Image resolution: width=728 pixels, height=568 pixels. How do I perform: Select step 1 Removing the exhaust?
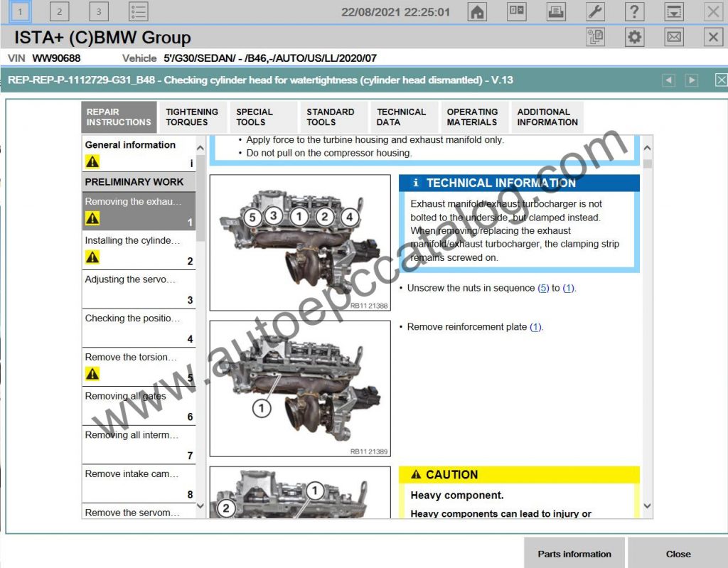[x=139, y=211]
